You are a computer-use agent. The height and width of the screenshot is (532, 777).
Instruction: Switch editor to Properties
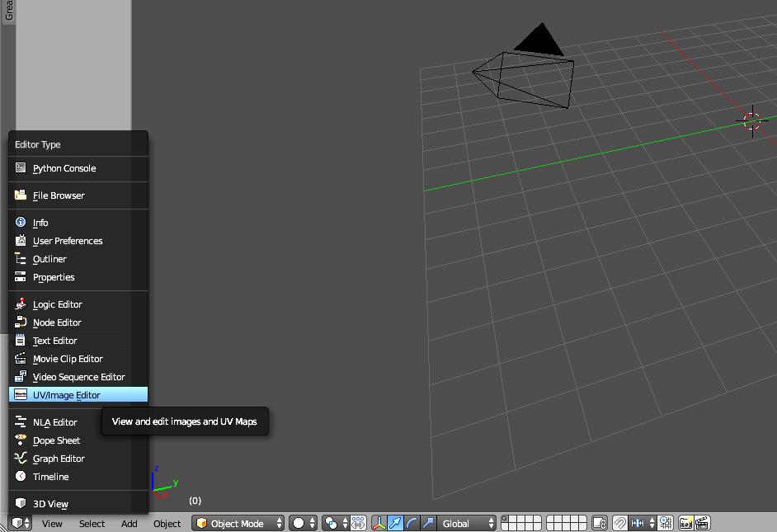point(78,277)
